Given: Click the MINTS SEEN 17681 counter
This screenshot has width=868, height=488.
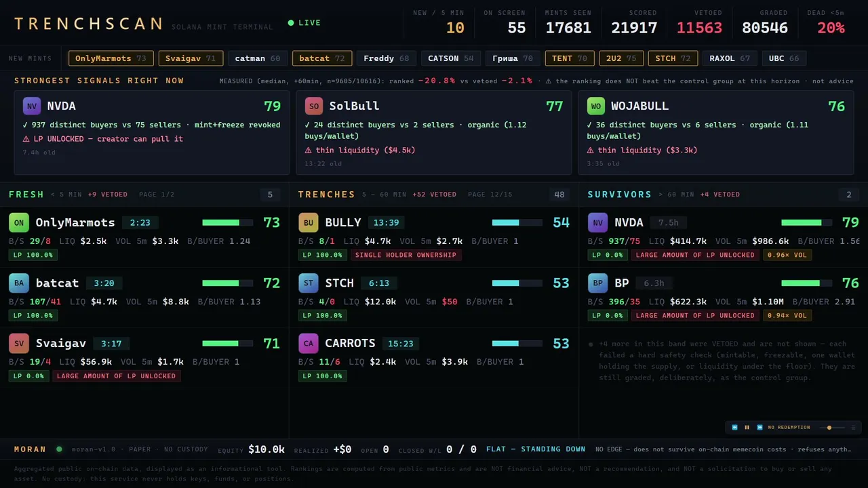Looking at the screenshot, I should (568, 22).
